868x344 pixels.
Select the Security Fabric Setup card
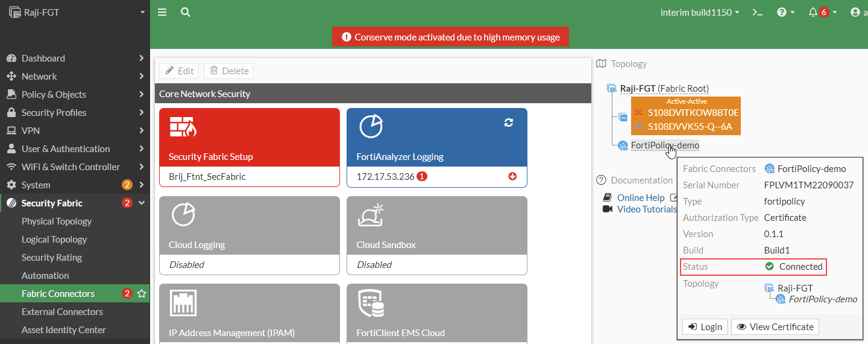pyautogui.click(x=250, y=148)
